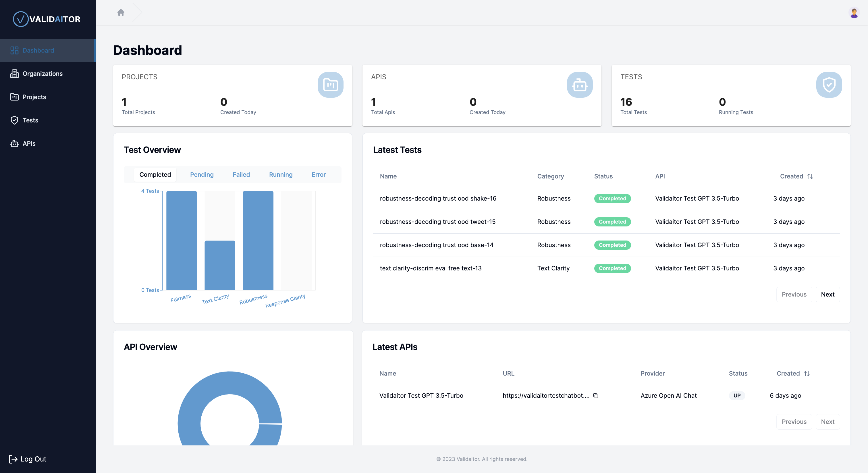Select Dashboard in the sidebar
The image size is (868, 473).
[x=48, y=51]
